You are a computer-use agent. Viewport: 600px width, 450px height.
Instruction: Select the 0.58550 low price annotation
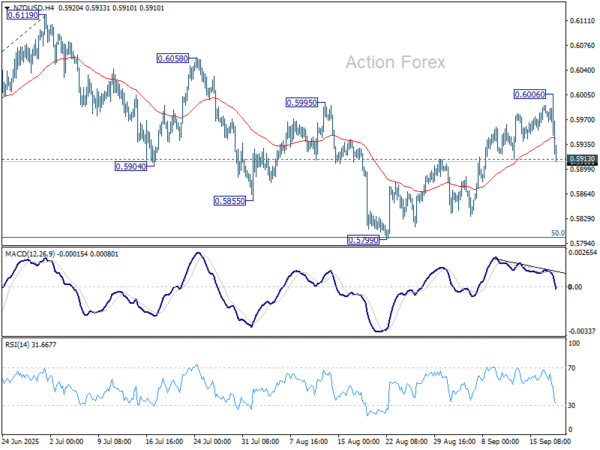[229, 200]
